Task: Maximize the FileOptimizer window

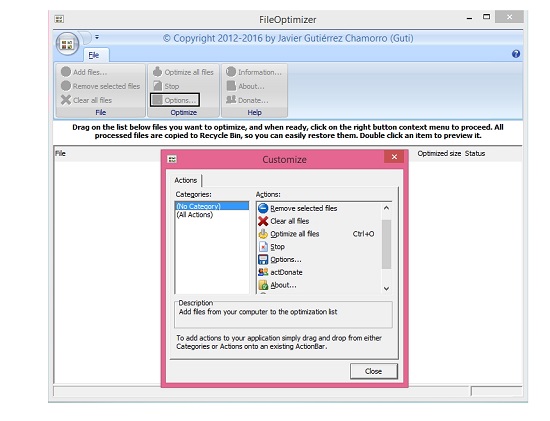Action: click(x=486, y=17)
